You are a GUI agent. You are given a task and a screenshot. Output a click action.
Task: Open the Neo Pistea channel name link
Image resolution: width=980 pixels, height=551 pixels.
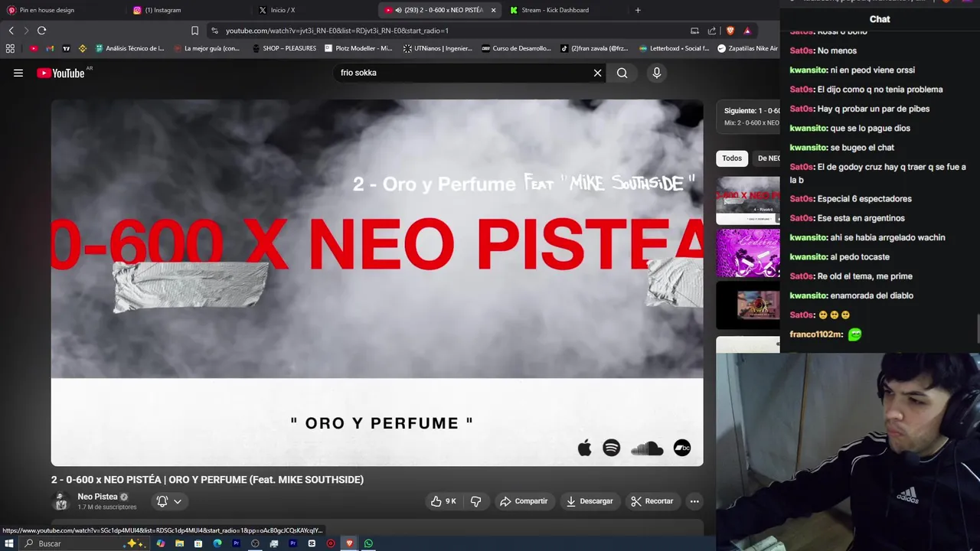(x=97, y=497)
